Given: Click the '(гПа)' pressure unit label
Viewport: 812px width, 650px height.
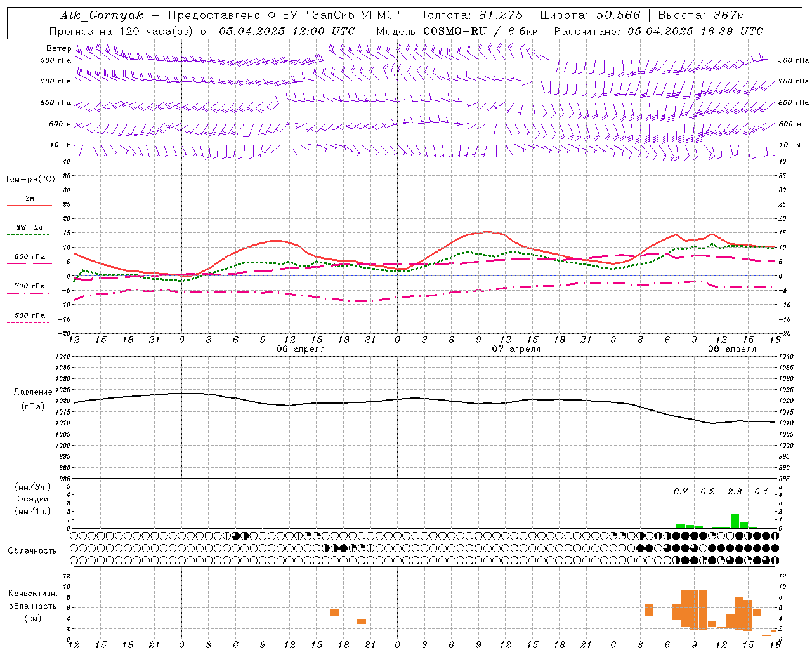Looking at the screenshot, I should click(33, 407).
